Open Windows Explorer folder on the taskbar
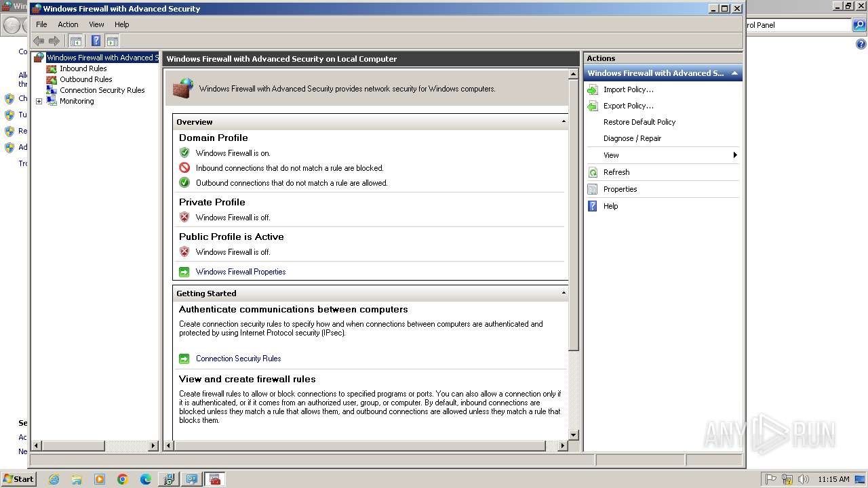868x488 pixels. [77, 479]
